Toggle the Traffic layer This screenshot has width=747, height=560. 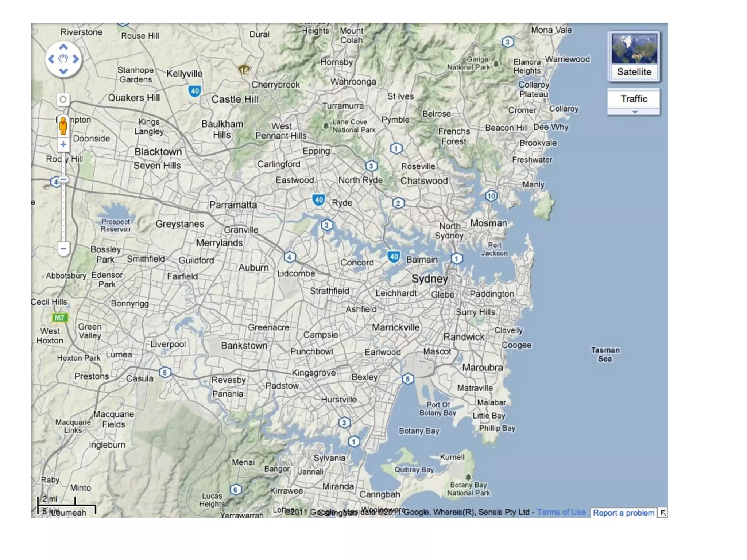tap(634, 99)
